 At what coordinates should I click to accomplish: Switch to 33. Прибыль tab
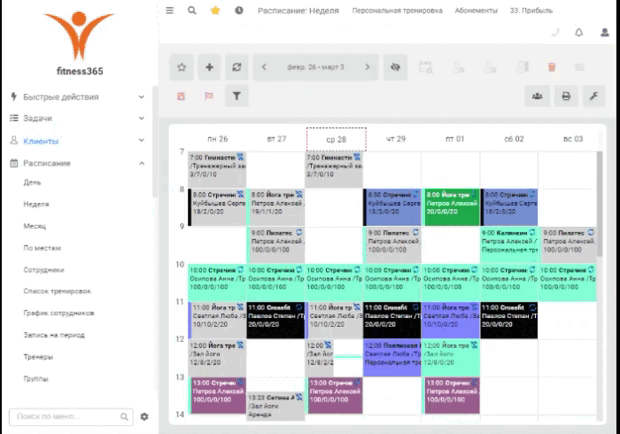(531, 11)
